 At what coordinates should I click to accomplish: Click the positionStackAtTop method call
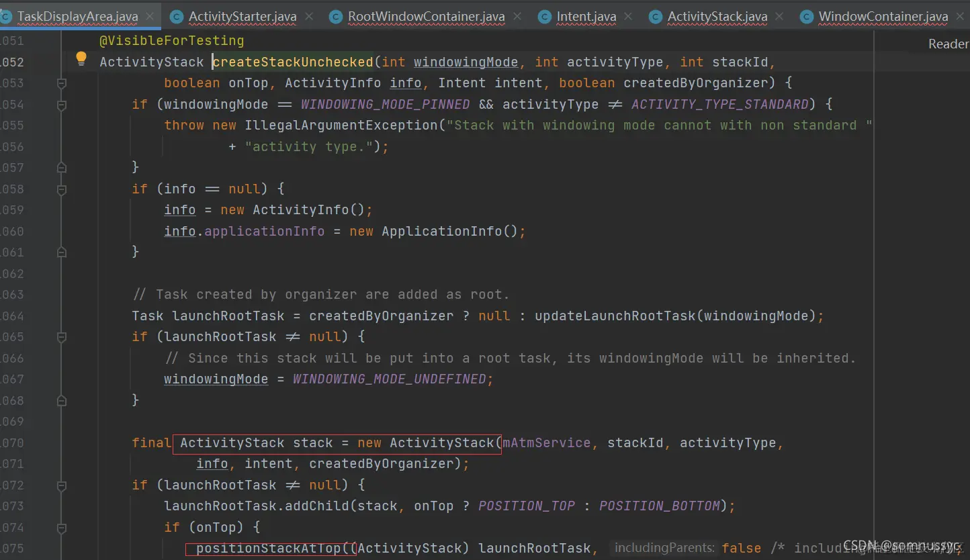tap(269, 549)
